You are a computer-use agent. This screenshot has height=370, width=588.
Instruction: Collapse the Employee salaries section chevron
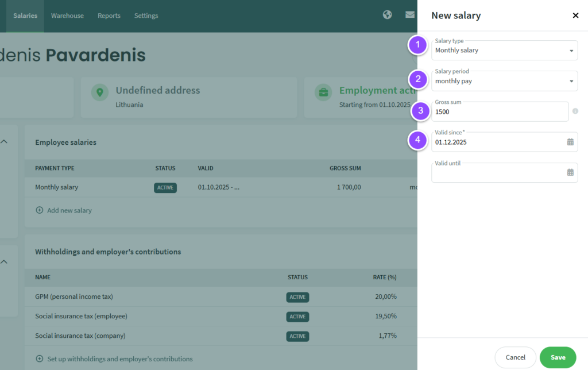4,142
